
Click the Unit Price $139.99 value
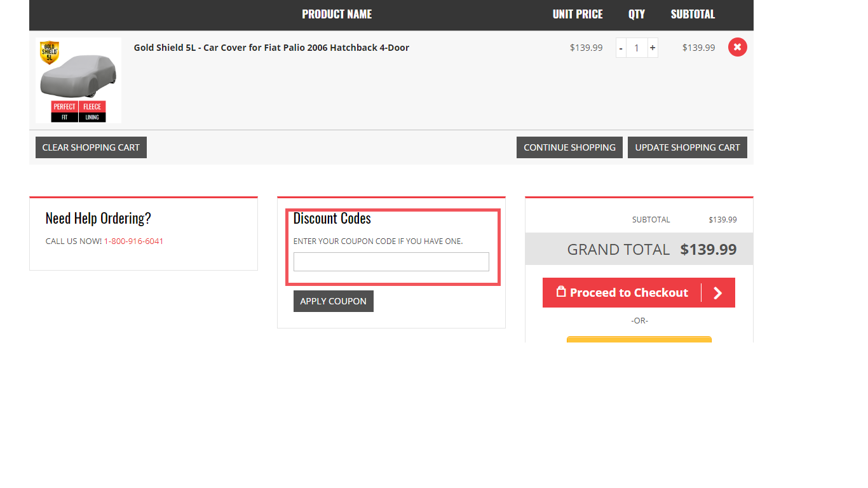click(x=586, y=48)
